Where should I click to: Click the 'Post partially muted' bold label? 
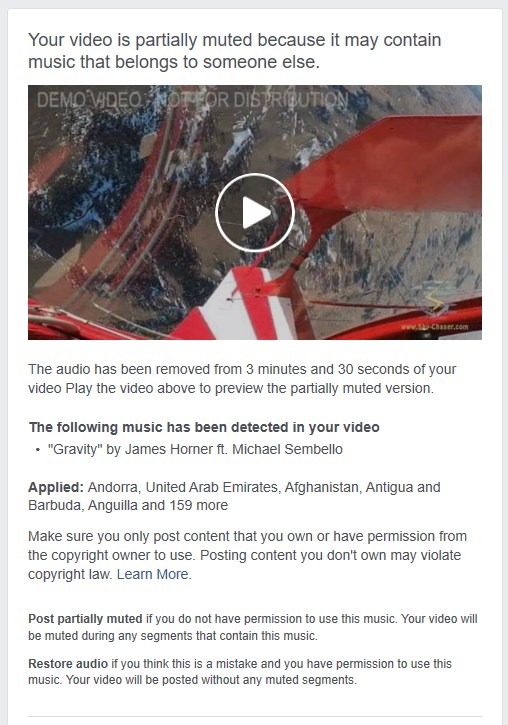pyautogui.click(x=86, y=619)
